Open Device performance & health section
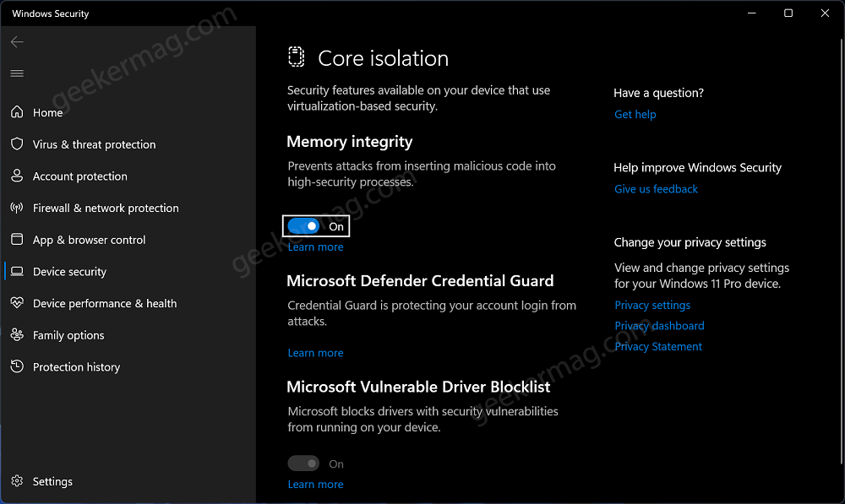Screen dimensions: 845x504 (x=105, y=303)
